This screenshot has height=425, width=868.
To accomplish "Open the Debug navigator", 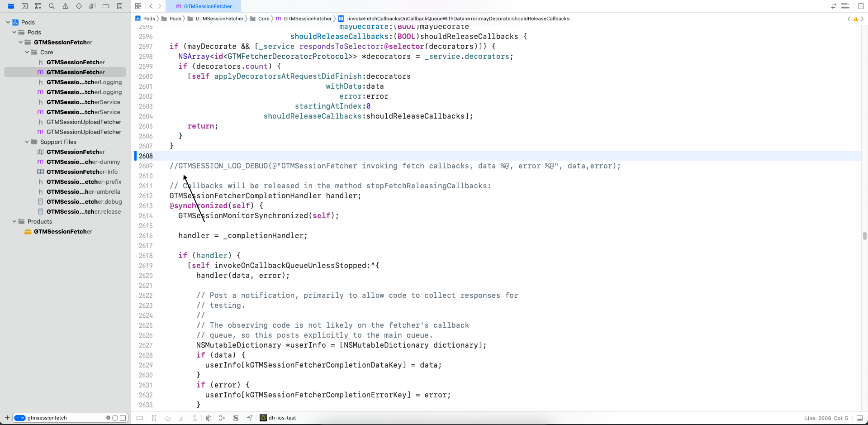I will coord(92,6).
